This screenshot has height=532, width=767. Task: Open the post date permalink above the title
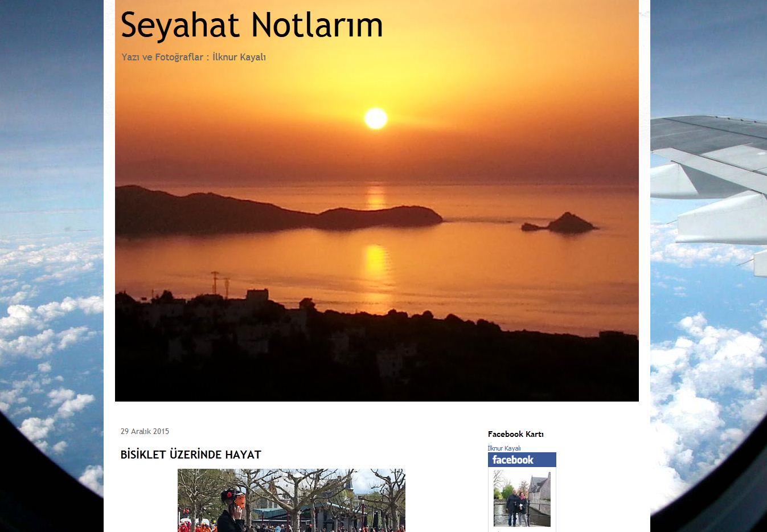[x=145, y=431]
